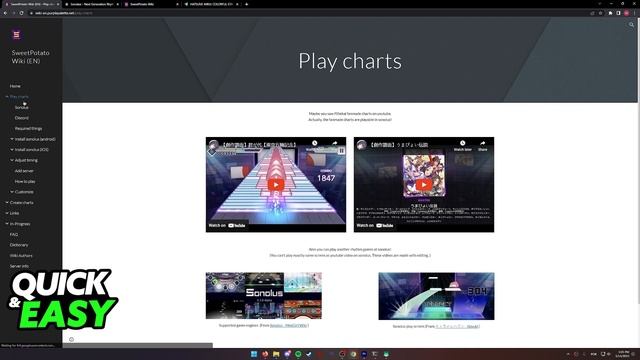Play the left YouTube video with 1847 combo

pyautogui.click(x=276, y=184)
